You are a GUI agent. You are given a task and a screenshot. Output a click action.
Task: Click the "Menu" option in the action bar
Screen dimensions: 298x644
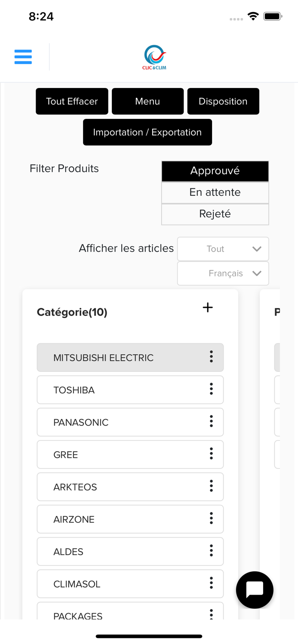coord(147,101)
